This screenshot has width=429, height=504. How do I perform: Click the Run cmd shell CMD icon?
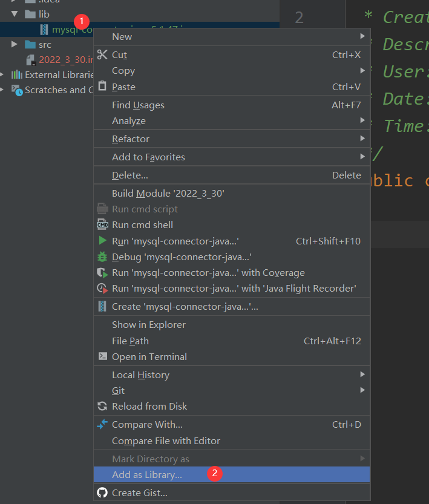click(x=102, y=224)
